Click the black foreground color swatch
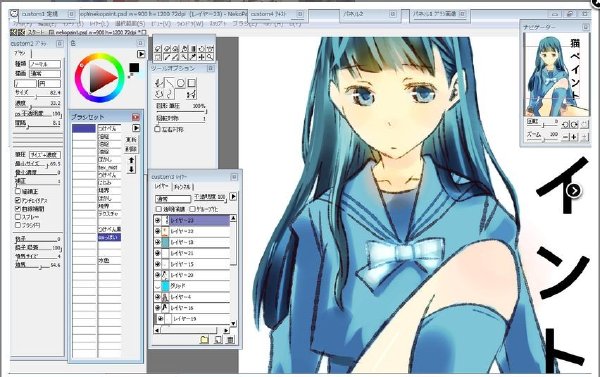The image size is (600, 377). (x=134, y=68)
